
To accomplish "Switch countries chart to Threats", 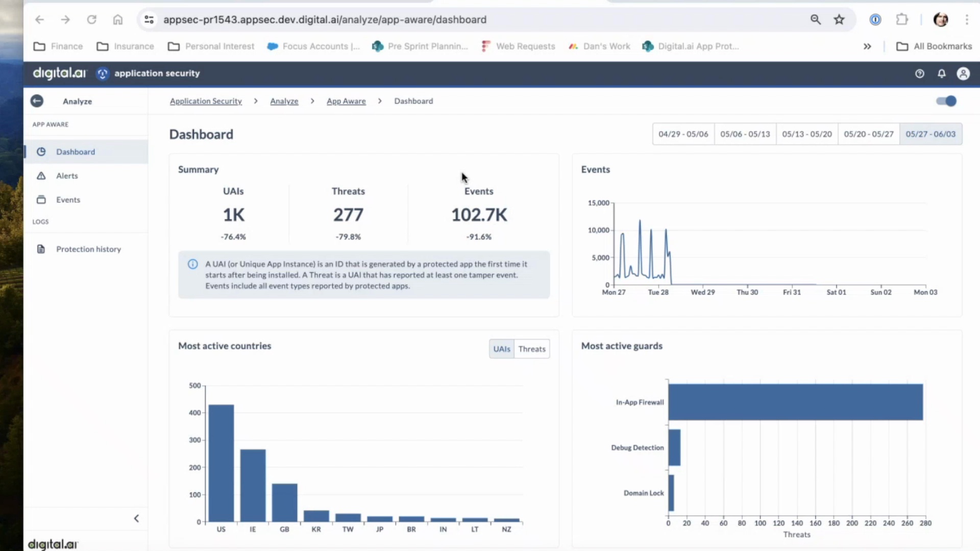I will click(x=531, y=349).
